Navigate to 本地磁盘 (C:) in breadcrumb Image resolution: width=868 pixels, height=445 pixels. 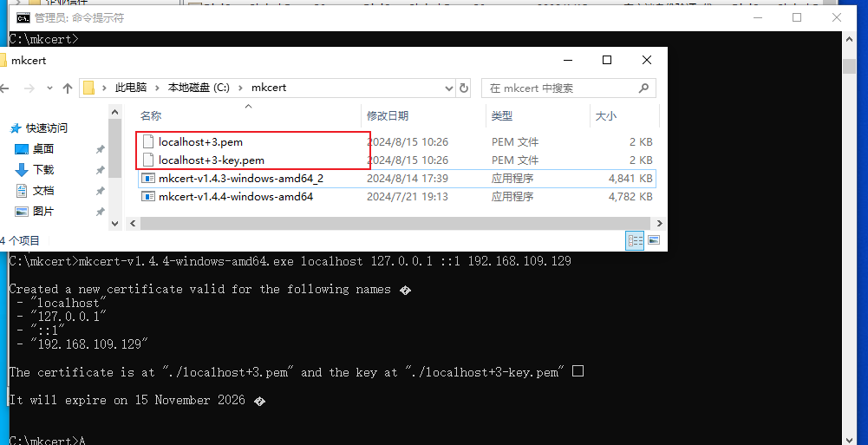pos(199,88)
